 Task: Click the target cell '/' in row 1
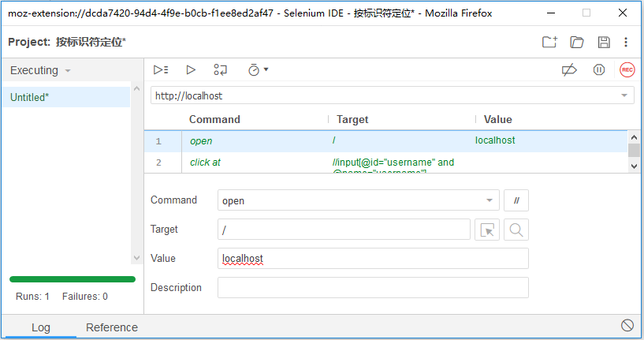click(x=334, y=140)
